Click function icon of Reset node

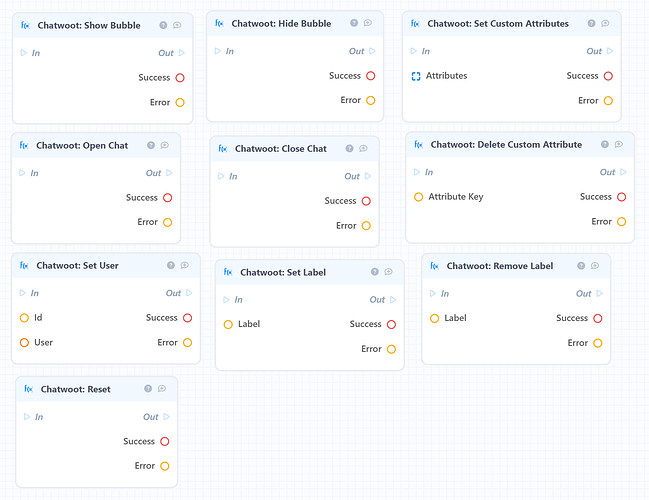tap(29, 389)
